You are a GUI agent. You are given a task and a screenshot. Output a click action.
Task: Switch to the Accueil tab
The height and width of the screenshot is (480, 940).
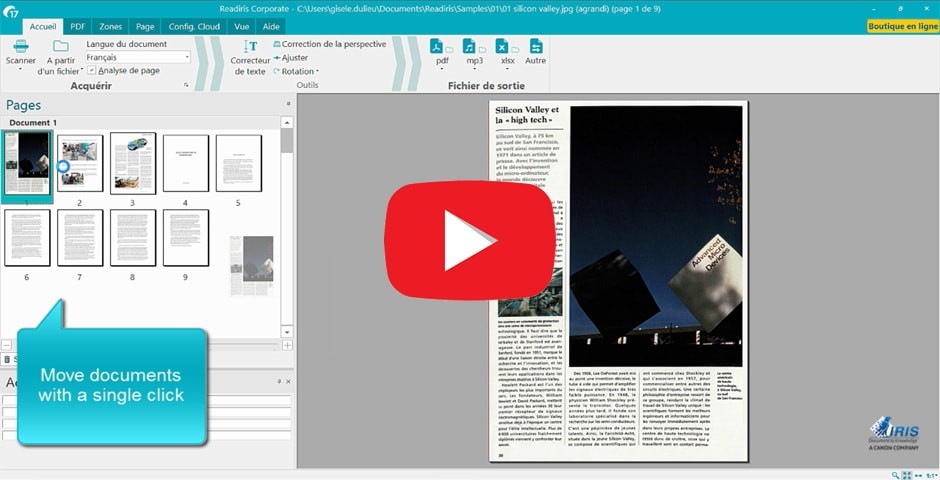[x=43, y=26]
